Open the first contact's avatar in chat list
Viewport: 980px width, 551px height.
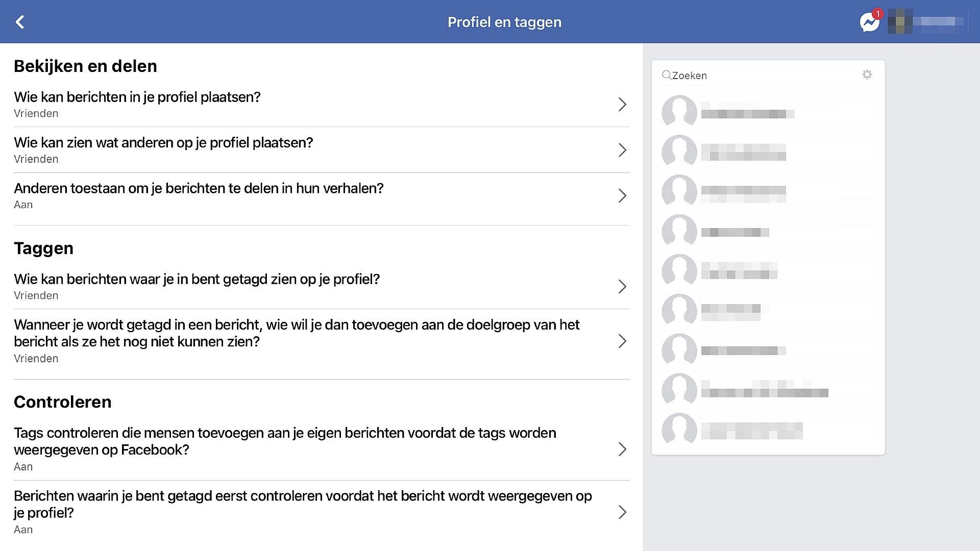[679, 111]
